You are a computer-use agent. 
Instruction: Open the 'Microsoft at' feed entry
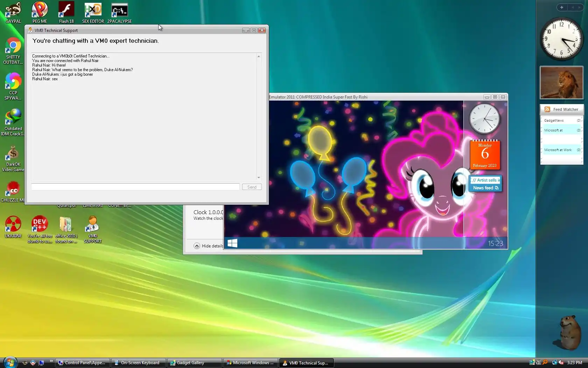click(561, 130)
